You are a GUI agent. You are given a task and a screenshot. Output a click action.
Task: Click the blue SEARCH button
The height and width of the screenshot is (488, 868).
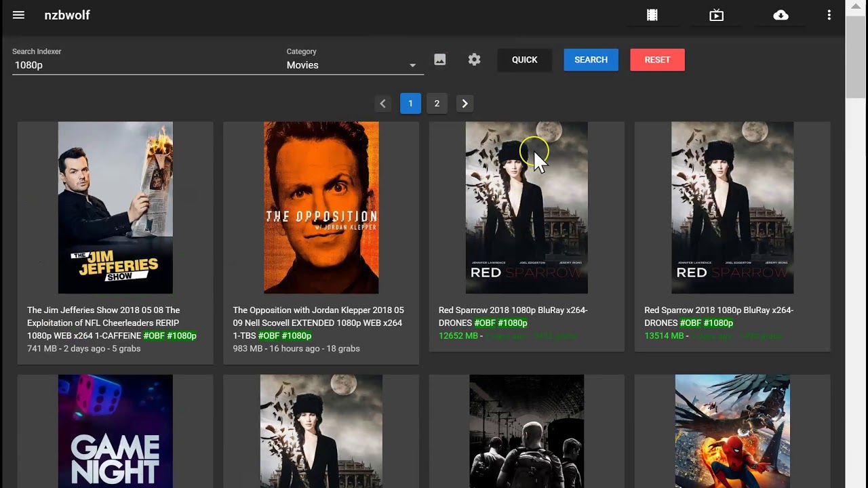(591, 60)
